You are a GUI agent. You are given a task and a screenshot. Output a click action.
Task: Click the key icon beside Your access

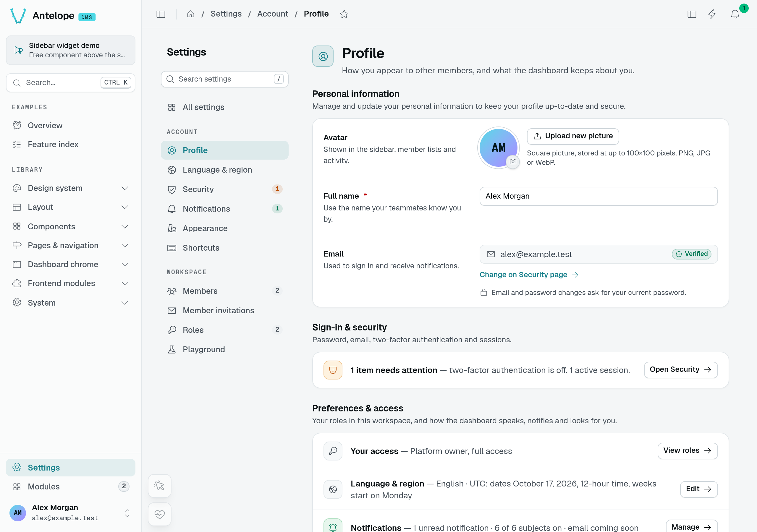click(x=333, y=451)
